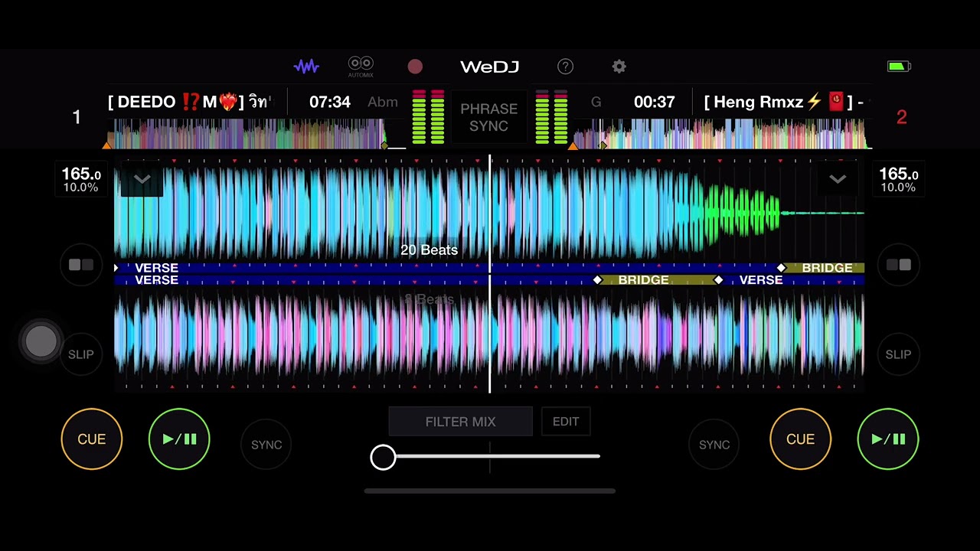
Task: Tap deck 1 key Abm
Action: pyautogui.click(x=382, y=102)
